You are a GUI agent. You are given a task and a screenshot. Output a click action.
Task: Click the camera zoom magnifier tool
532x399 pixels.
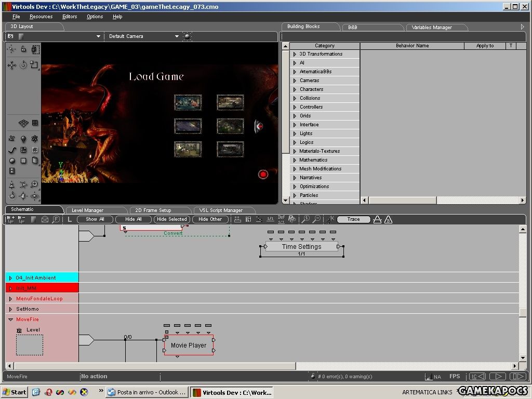[34, 184]
